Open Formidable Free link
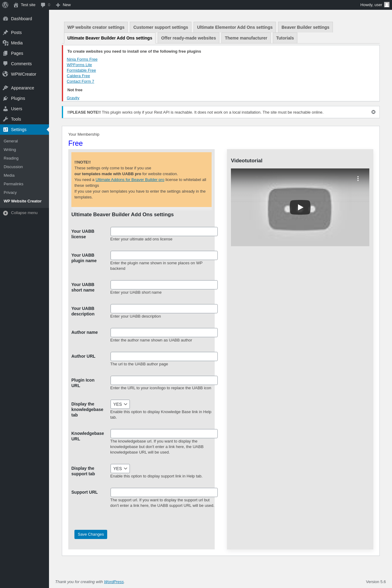 click(x=81, y=70)
